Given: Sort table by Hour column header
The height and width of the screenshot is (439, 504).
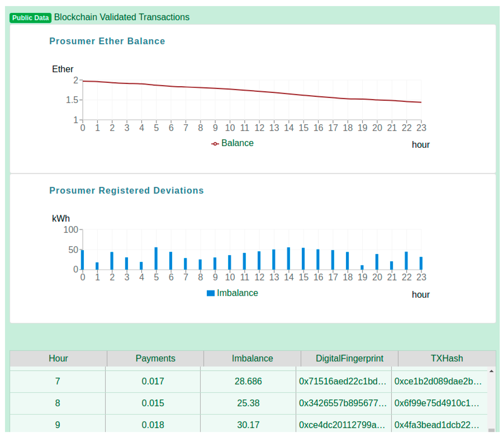Looking at the screenshot, I should pyautogui.click(x=58, y=358).
